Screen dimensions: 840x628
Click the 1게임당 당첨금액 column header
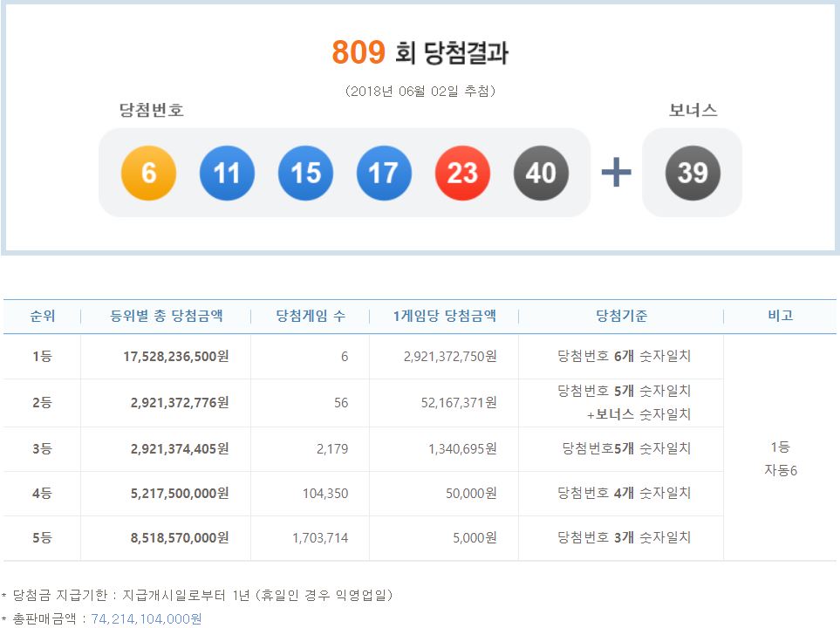444,316
